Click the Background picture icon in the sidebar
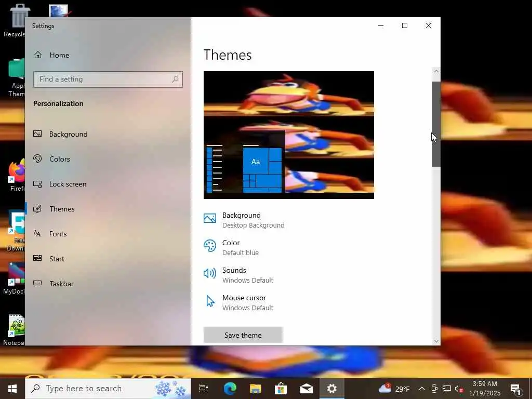 coord(37,134)
